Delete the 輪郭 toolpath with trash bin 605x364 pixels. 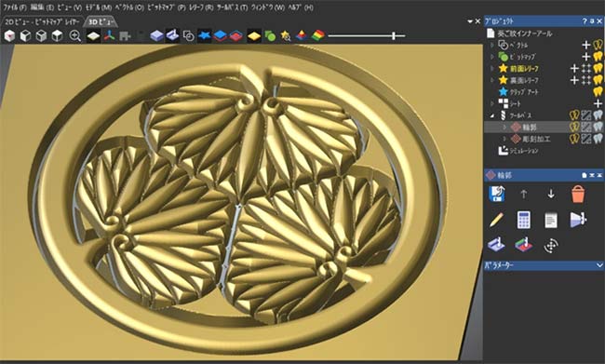(x=578, y=194)
